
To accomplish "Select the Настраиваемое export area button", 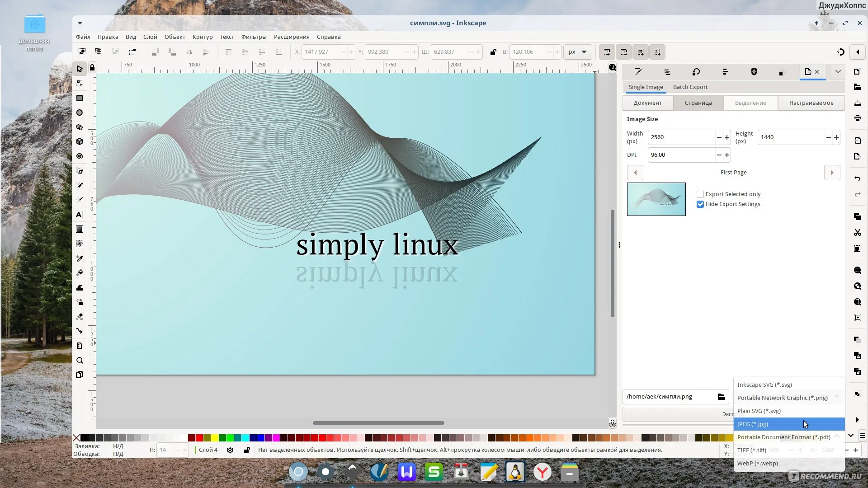I will pyautogui.click(x=811, y=103).
